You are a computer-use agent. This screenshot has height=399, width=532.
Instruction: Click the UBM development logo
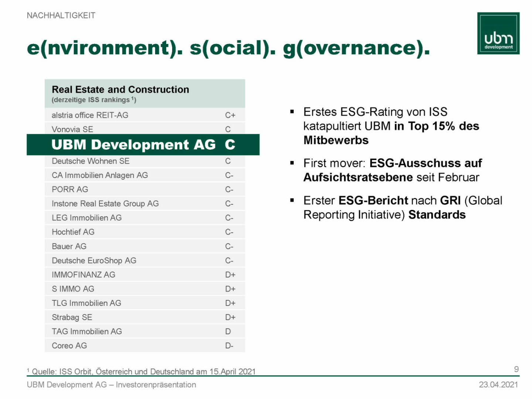click(498, 33)
